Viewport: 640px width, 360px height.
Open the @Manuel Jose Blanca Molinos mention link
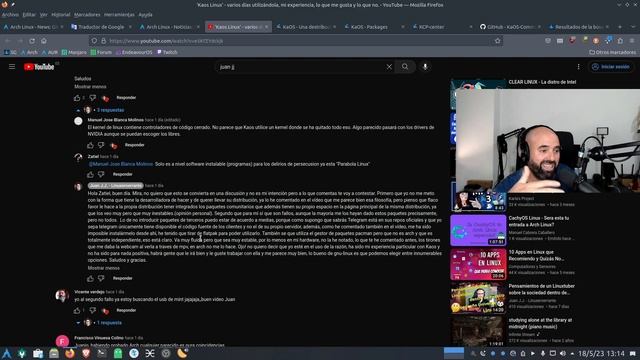[121, 164]
